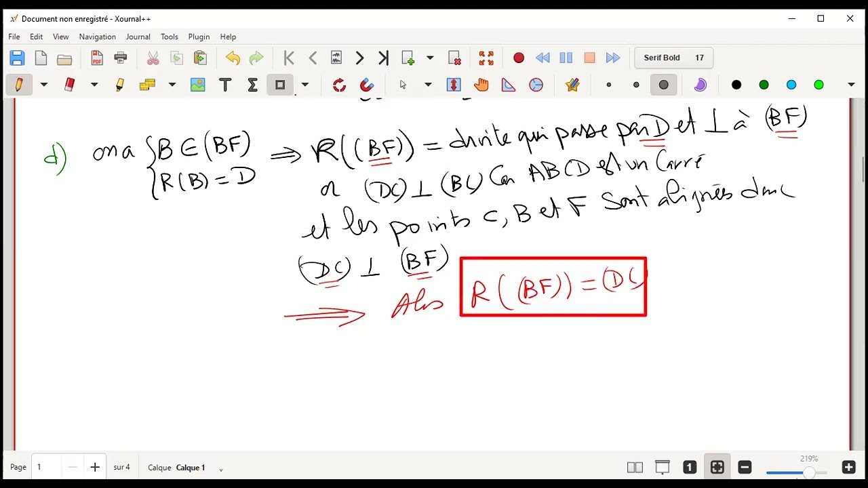
Task: Open new page options dropdown
Action: pos(430,58)
